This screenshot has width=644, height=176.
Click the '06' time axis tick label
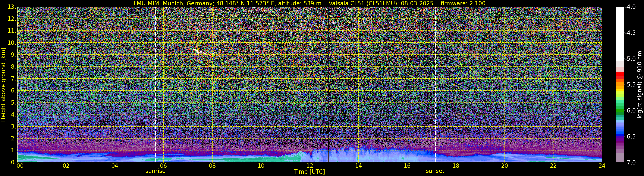163,166
